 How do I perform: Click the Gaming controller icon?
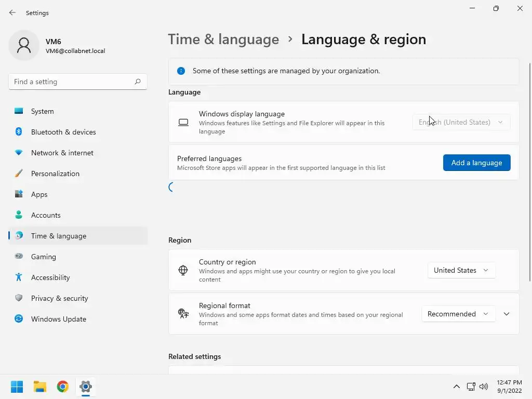(19, 256)
